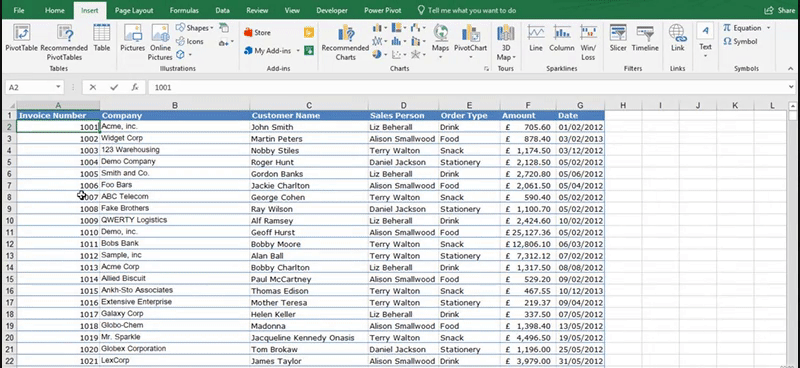Screen dimensions: 800x368
Task: Click the formula bar input field
Action: 469,87
